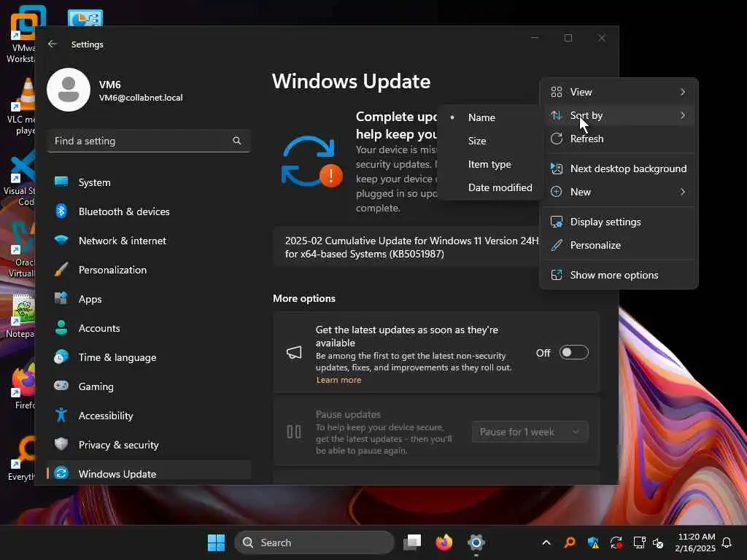Open Task View from the taskbar
Viewport: 747px width, 560px height.
pos(412,542)
